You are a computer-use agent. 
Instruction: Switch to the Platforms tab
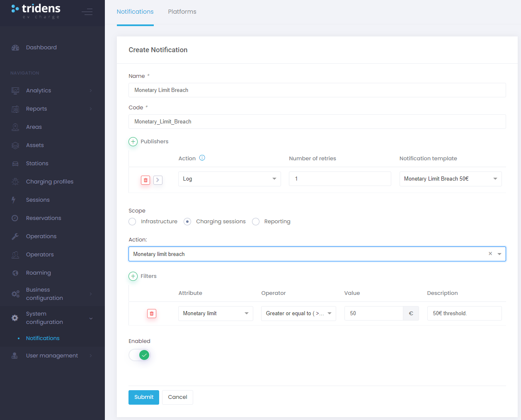[x=182, y=12]
